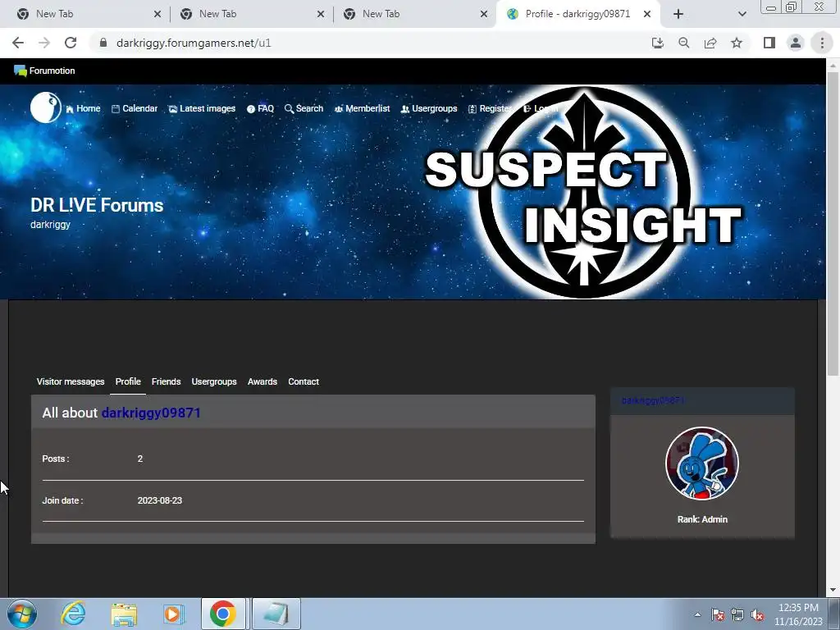The height and width of the screenshot is (630, 840).
Task: Open the Contact tab
Action: click(304, 381)
